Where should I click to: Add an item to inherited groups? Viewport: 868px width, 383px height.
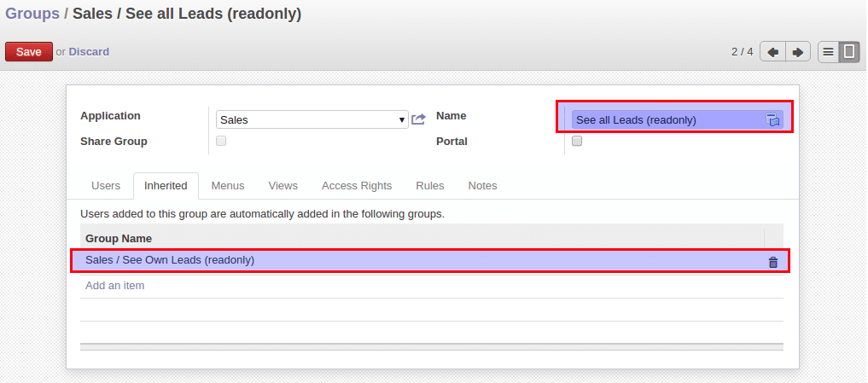click(x=114, y=286)
